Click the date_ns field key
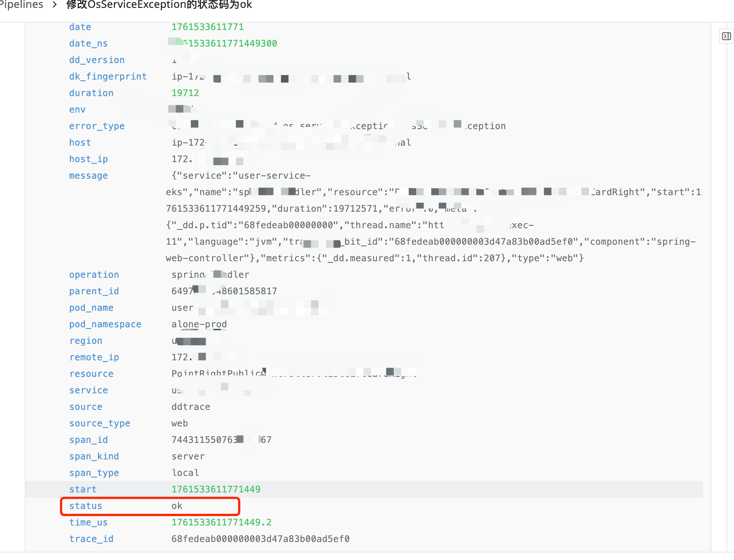The height and width of the screenshot is (560, 734). (x=88, y=44)
